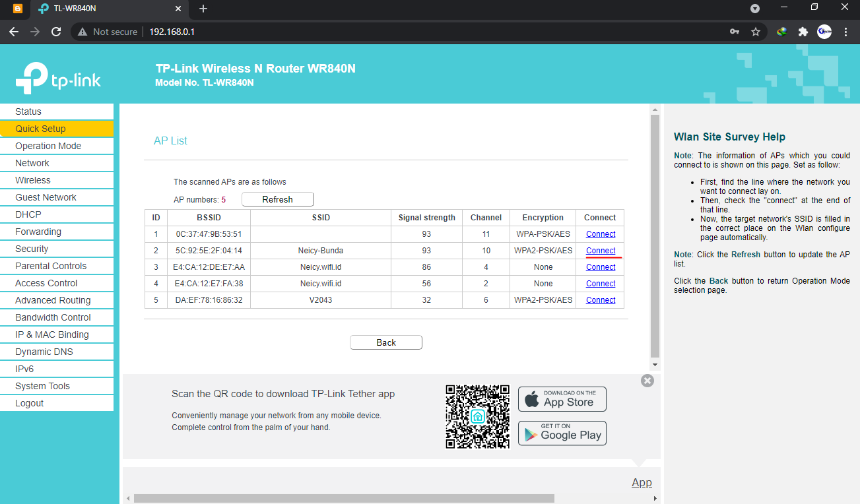Click the Tether app QR code
The width and height of the screenshot is (860, 504).
coord(478,417)
